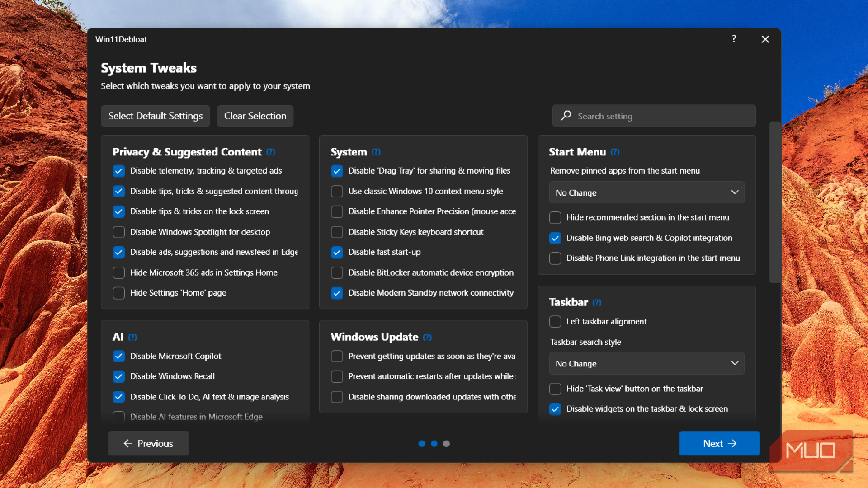
Task: Open Taskbar search style dropdown
Action: [x=646, y=363]
